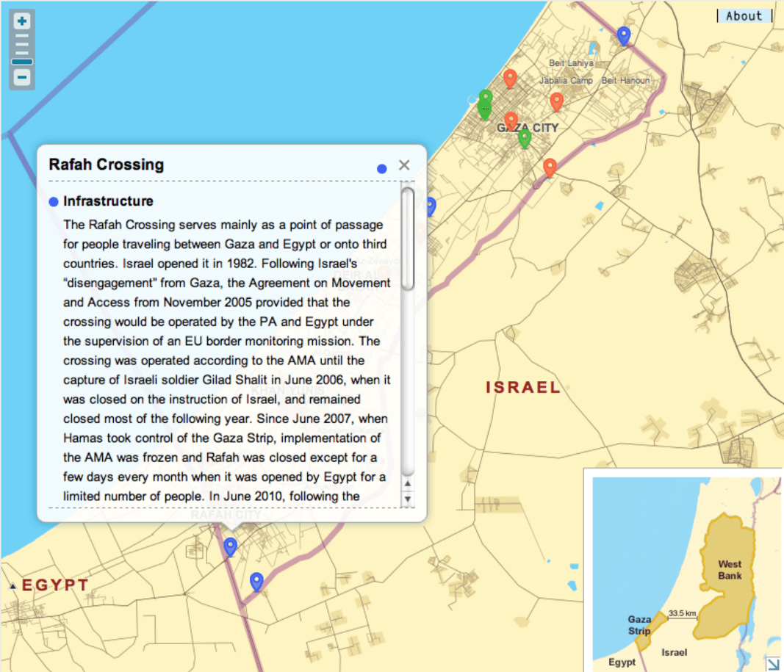Collapse the overview inset map arrow

point(773,663)
